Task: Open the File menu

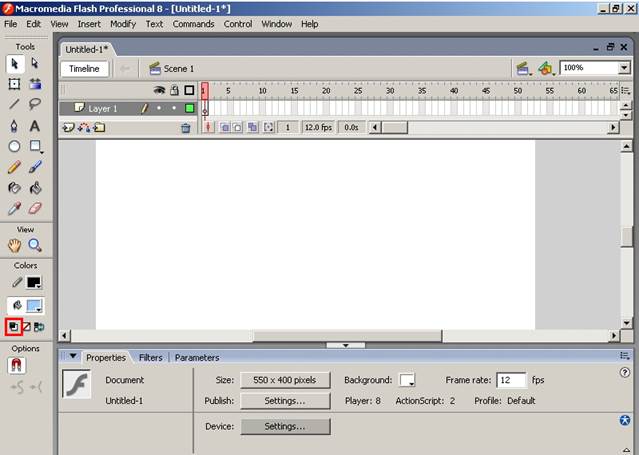Action: pos(11,24)
